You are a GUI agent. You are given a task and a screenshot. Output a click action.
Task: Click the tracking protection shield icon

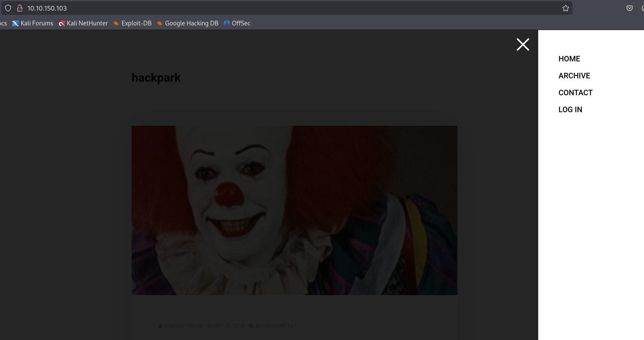click(8, 8)
